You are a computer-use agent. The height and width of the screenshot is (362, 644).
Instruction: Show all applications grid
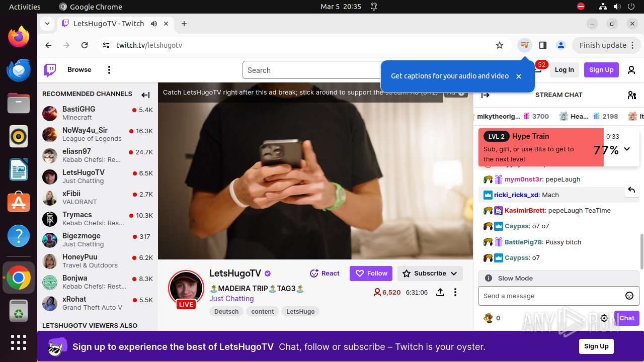pyautogui.click(x=19, y=342)
